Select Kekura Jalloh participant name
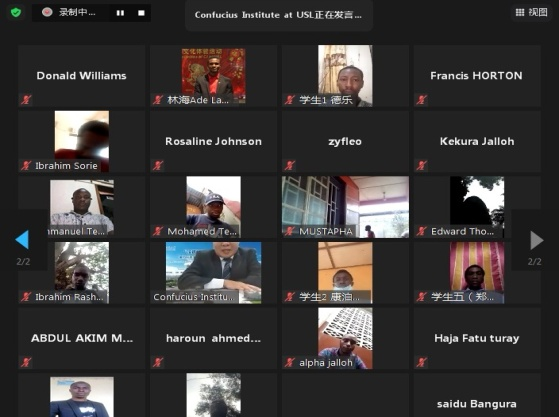 click(x=477, y=141)
